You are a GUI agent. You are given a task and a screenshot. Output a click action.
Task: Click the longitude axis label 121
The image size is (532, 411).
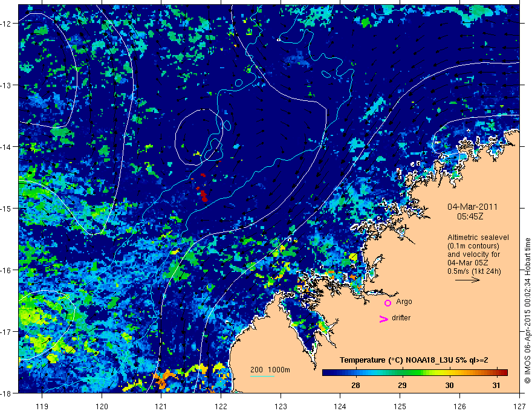(161, 406)
